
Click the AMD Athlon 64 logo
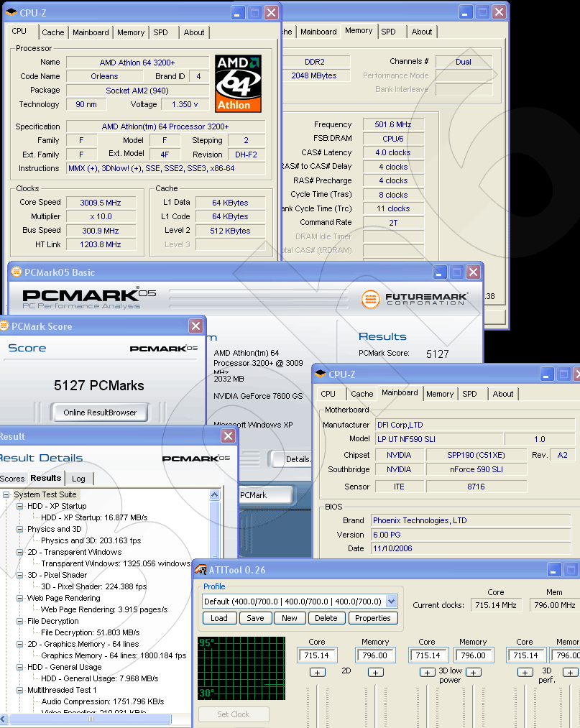coord(238,83)
